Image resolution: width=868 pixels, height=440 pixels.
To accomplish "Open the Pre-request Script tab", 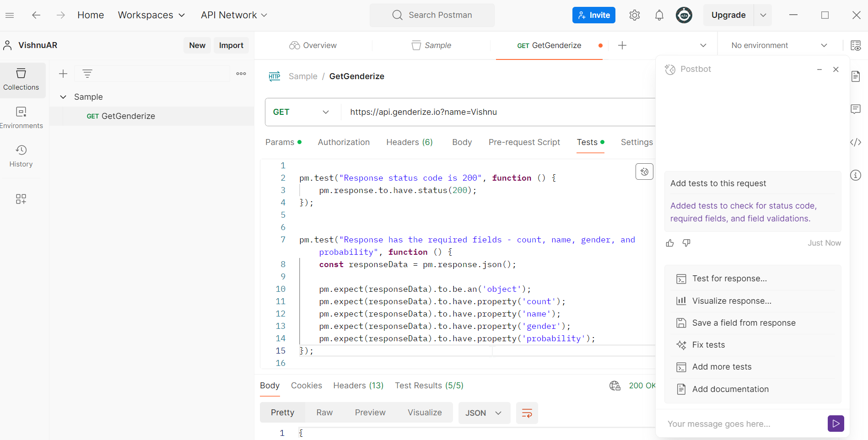I will (524, 142).
